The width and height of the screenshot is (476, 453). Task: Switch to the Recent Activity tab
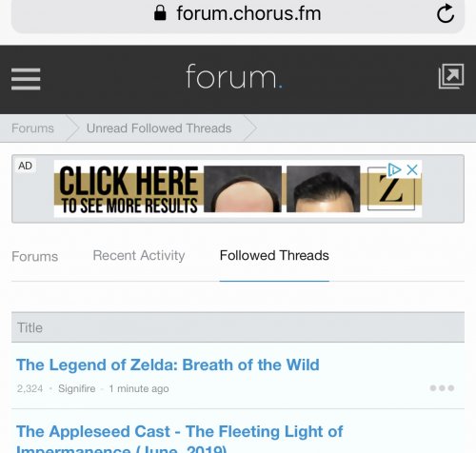pyautogui.click(x=139, y=255)
